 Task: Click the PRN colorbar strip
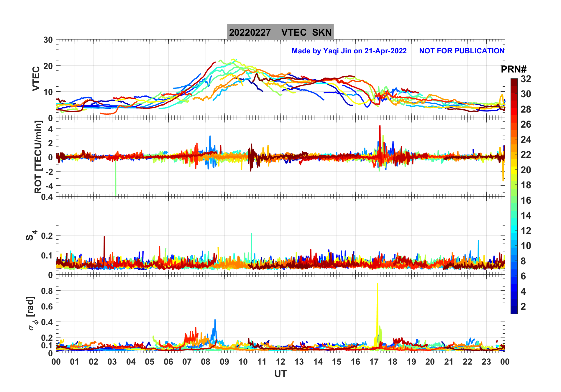tap(514, 196)
